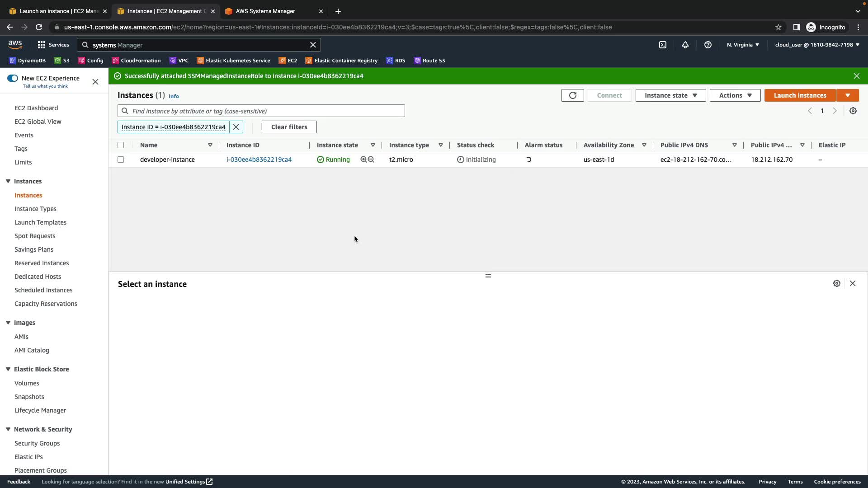Open CloudShell from the top bar
The height and width of the screenshot is (488, 868).
[662, 45]
